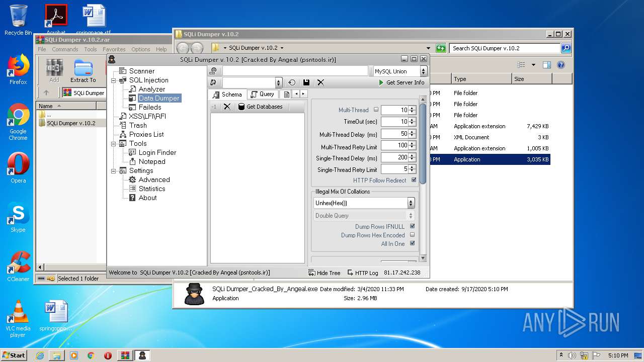Click the Get Server Info button
The image size is (644, 362).
401,82
